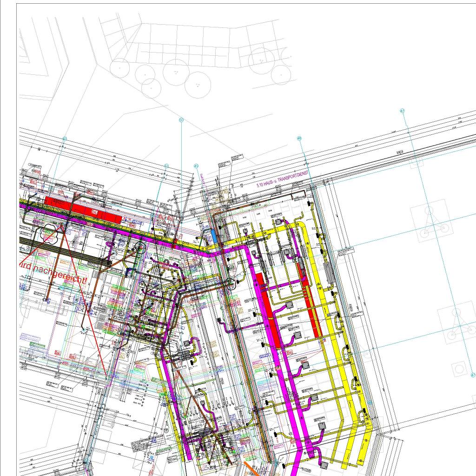
Task: Select grid axis marker 48
Action: 299,139
